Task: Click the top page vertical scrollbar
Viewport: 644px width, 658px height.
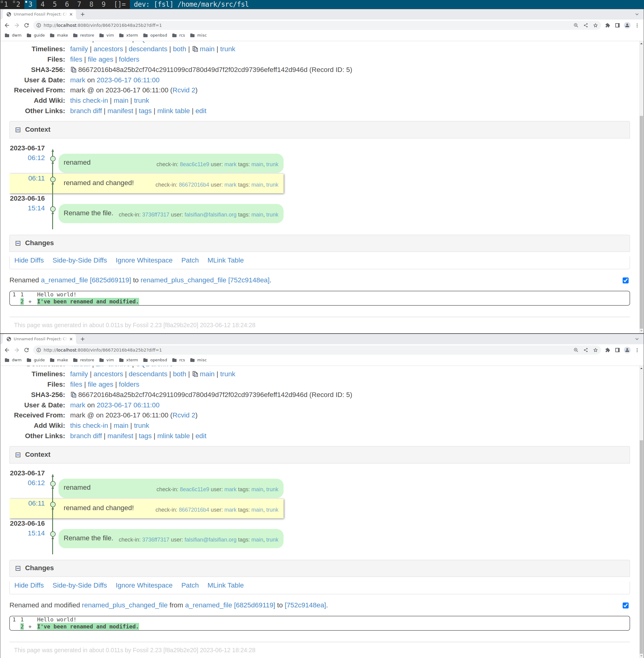Action: point(641,220)
